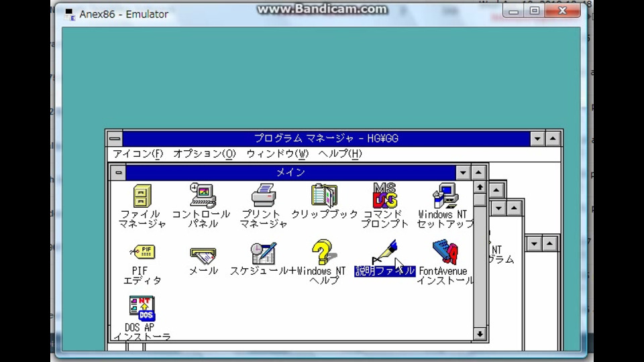644x362 pixels.
Task: Click the メイン window scroll up arrow
Action: click(x=480, y=188)
